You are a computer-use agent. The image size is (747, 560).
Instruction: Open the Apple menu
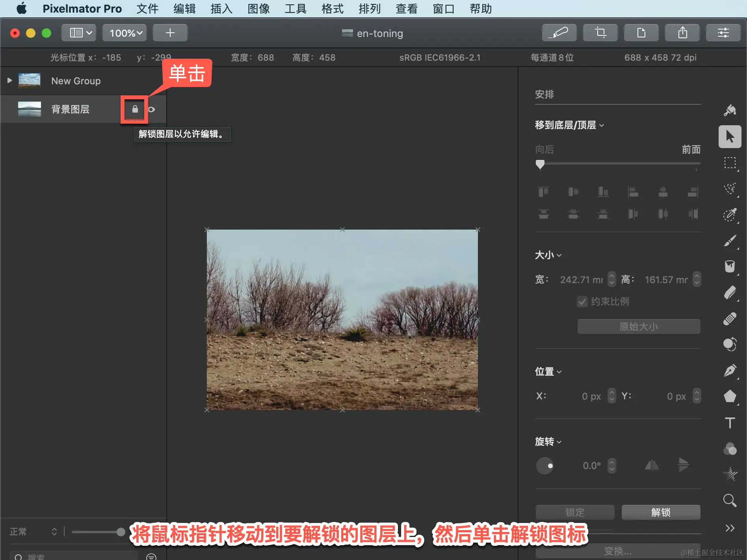(22, 8)
